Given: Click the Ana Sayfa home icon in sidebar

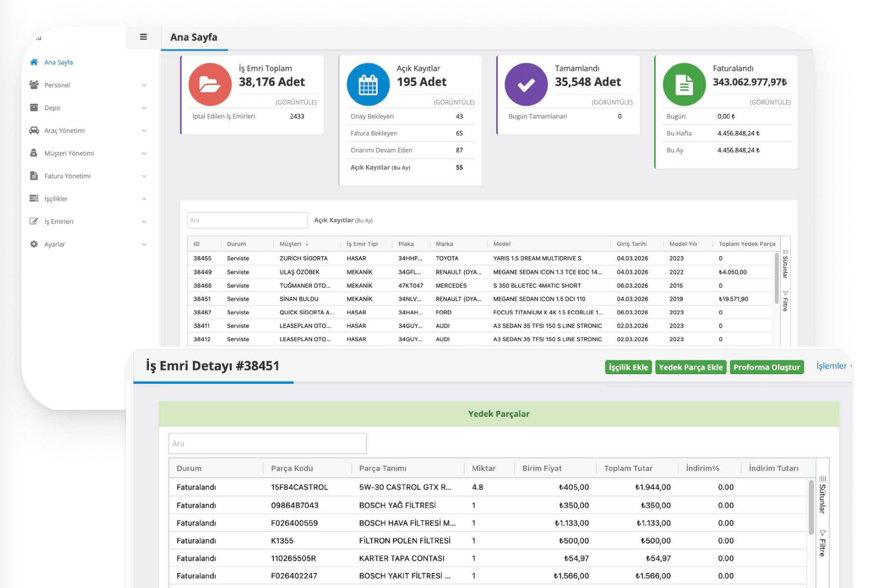Looking at the screenshot, I should click(x=34, y=62).
